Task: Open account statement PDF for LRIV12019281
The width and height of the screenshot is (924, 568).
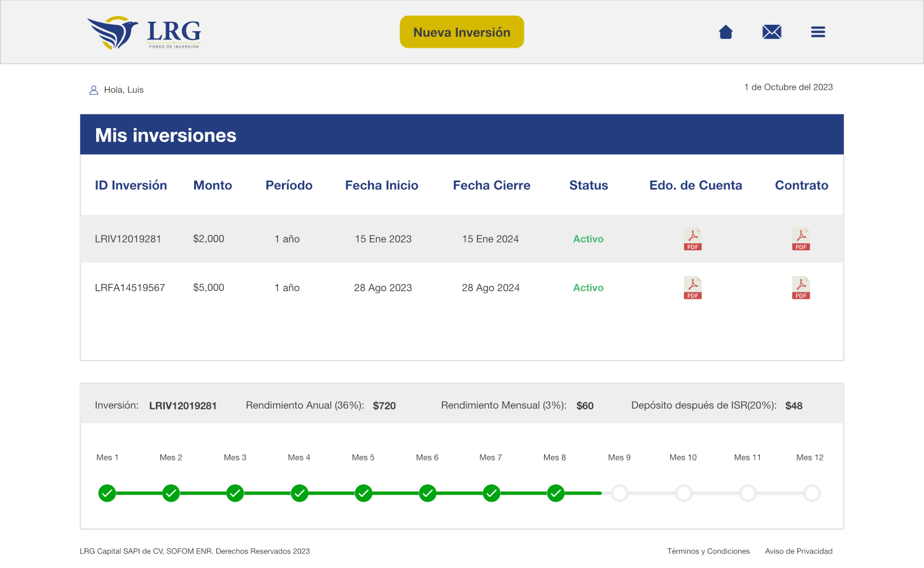Action: pyautogui.click(x=692, y=239)
